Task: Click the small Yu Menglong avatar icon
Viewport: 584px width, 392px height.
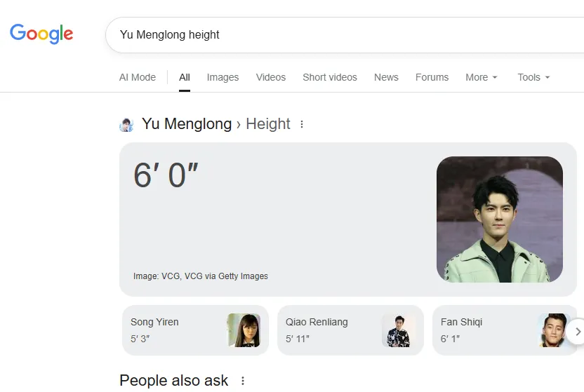Action: 126,125
